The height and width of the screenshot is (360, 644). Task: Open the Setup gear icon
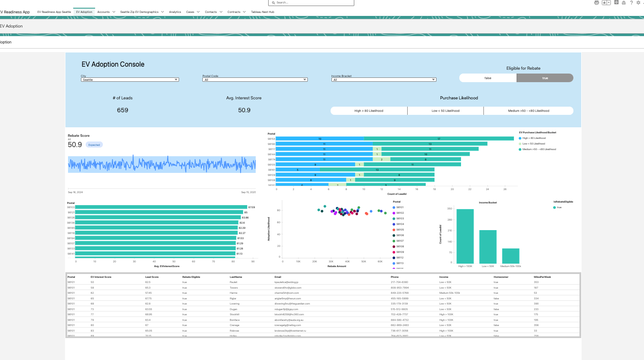click(x=638, y=3)
